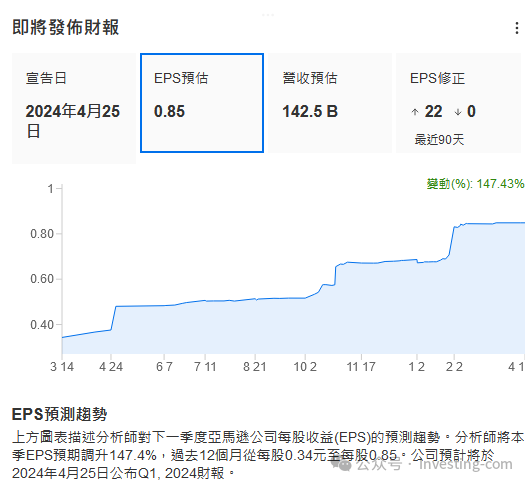
Task: Click the upward EPS revisions arrow
Action: click(x=415, y=112)
